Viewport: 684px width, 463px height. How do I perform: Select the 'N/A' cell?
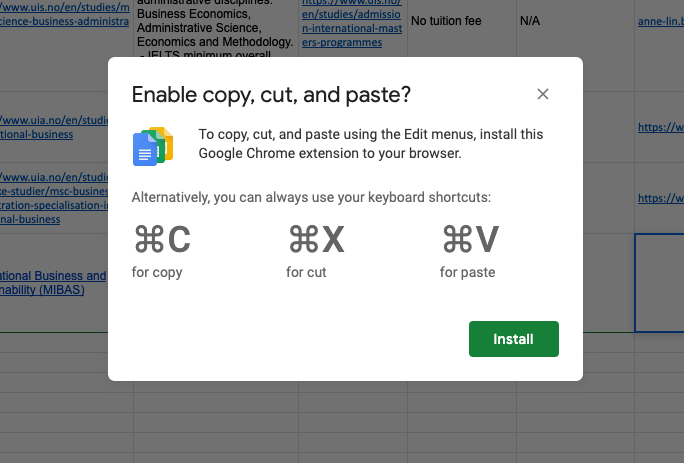click(x=530, y=21)
